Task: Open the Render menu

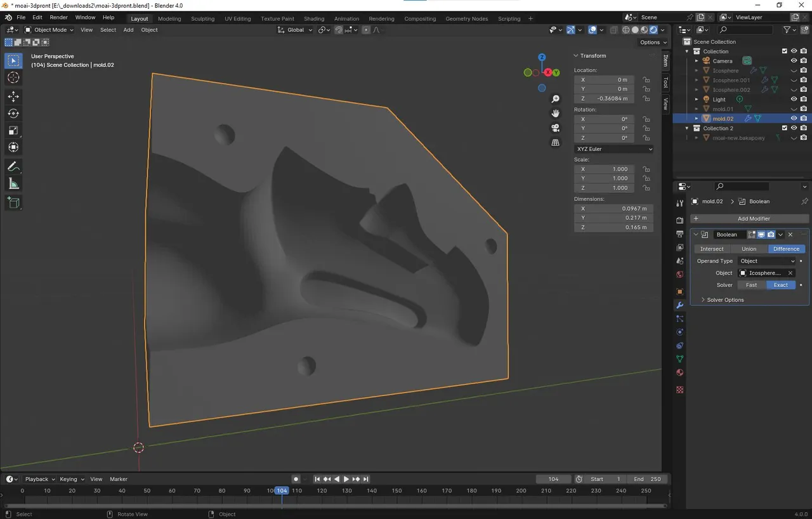Action: 58,18
